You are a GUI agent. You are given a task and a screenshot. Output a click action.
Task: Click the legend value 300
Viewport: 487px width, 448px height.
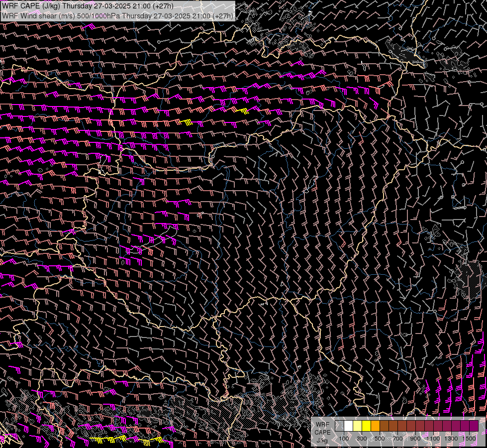[x=362, y=439]
